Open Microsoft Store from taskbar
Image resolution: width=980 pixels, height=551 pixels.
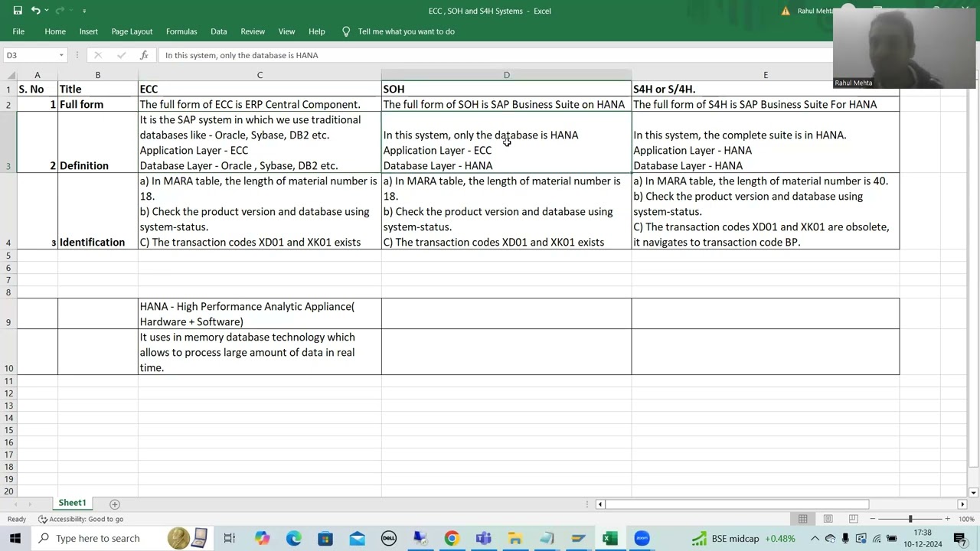[x=325, y=538]
